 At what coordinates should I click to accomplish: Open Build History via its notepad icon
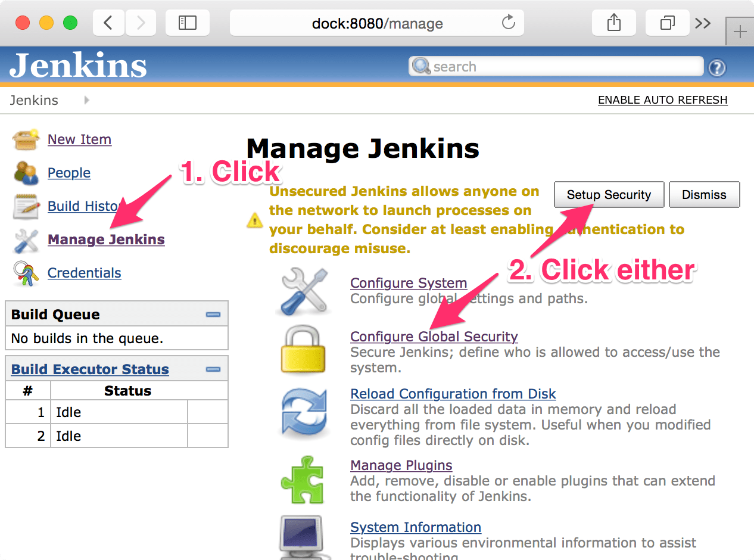(27, 206)
